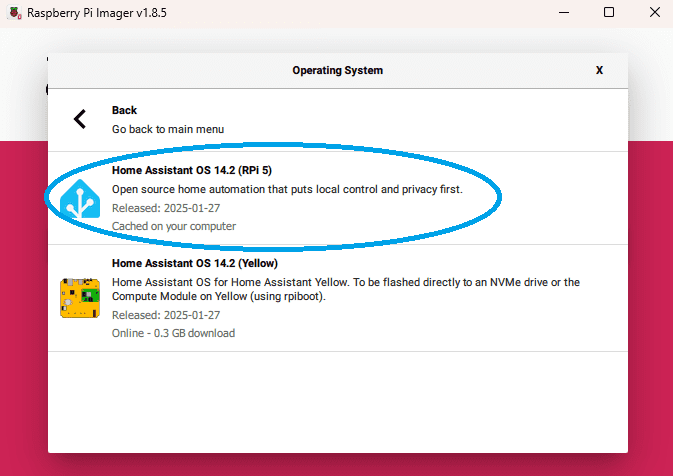Maximize the Raspberry Pi Imager window

click(609, 12)
